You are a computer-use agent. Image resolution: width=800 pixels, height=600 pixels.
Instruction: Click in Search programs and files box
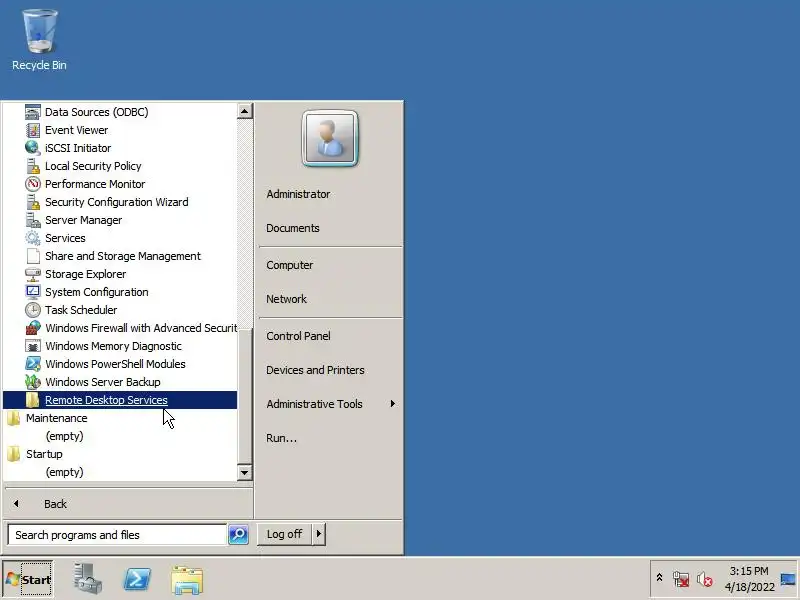(x=117, y=535)
